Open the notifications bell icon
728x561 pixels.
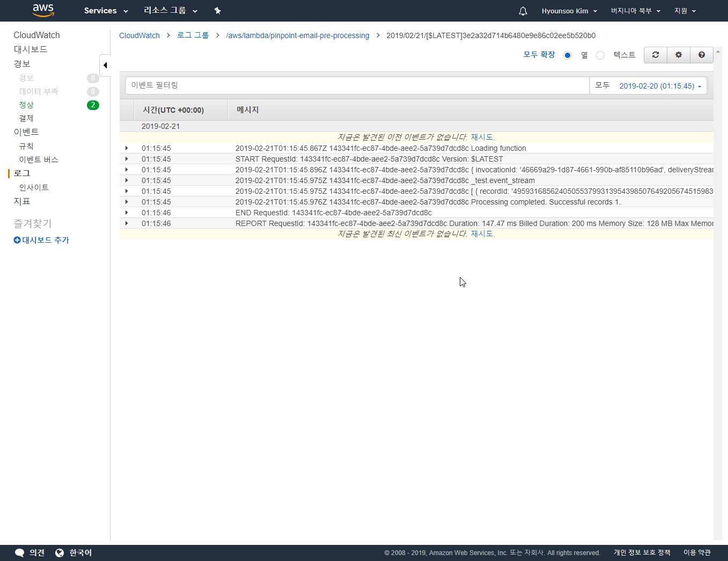coord(523,11)
